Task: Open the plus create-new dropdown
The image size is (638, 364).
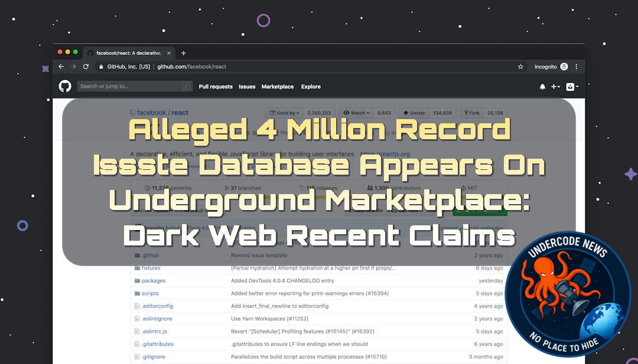Action: 555,87
